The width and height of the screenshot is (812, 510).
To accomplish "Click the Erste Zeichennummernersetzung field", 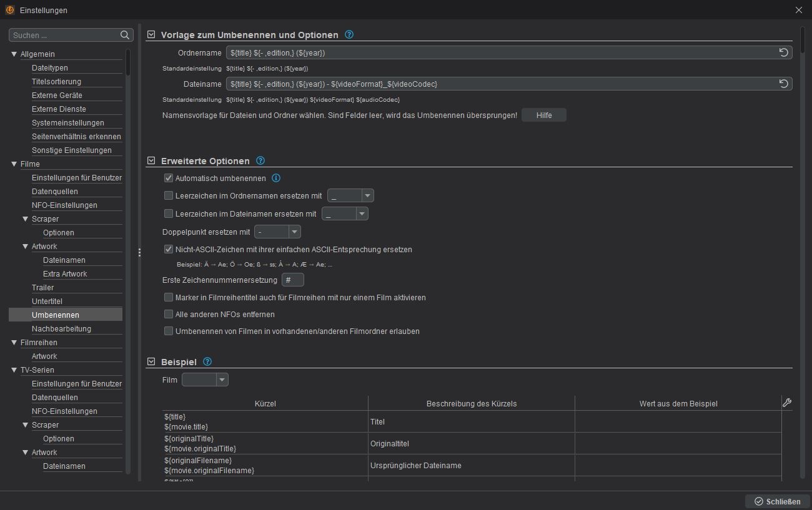I will (293, 280).
